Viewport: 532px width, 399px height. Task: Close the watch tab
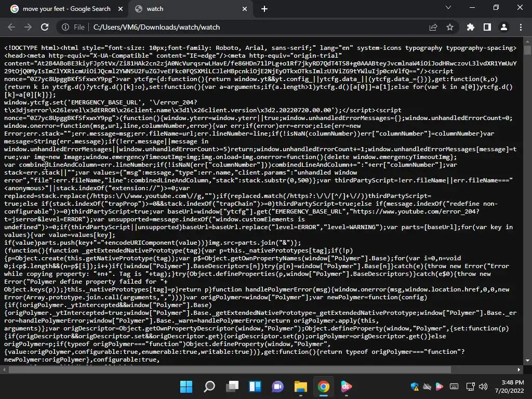click(x=245, y=9)
